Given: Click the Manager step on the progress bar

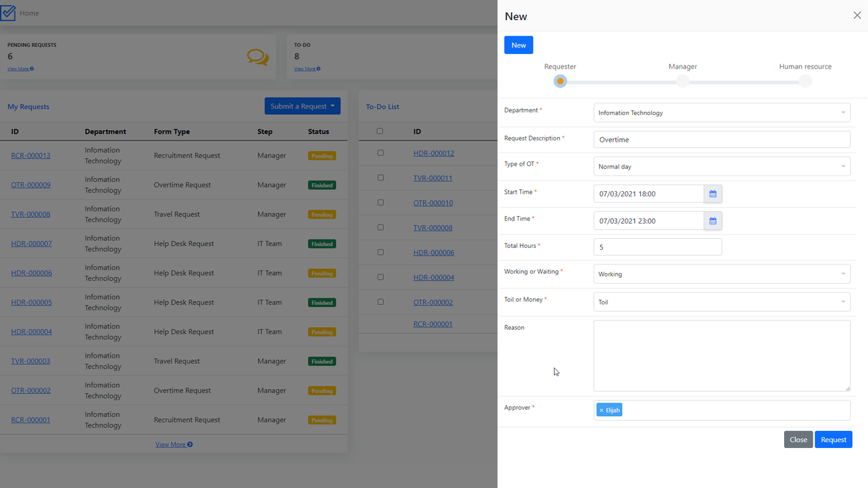Looking at the screenshot, I should 682,81.
